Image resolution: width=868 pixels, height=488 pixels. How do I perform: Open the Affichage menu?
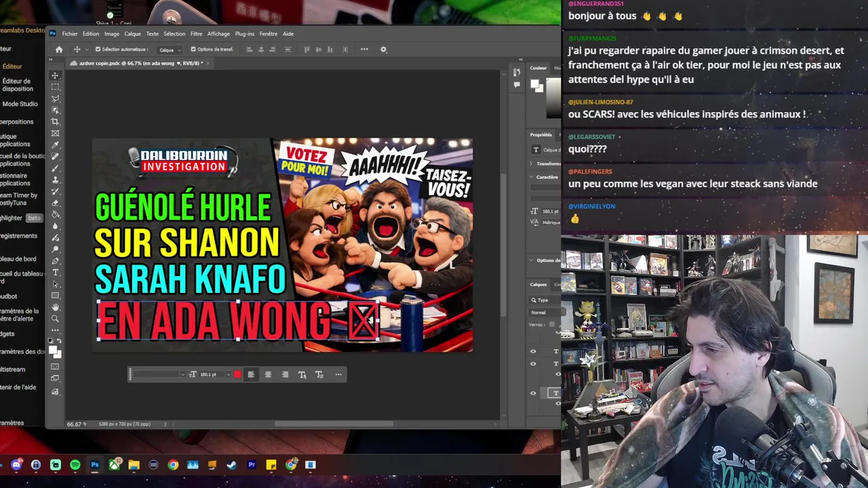coord(218,34)
